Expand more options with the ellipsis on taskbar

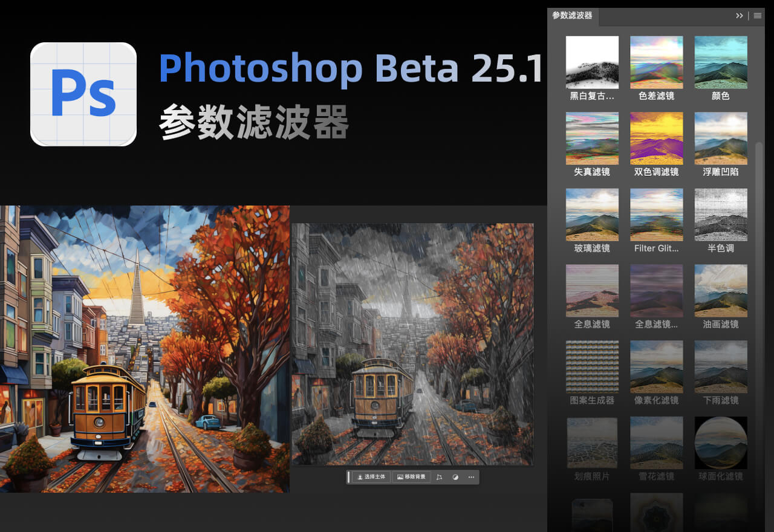coord(471,477)
